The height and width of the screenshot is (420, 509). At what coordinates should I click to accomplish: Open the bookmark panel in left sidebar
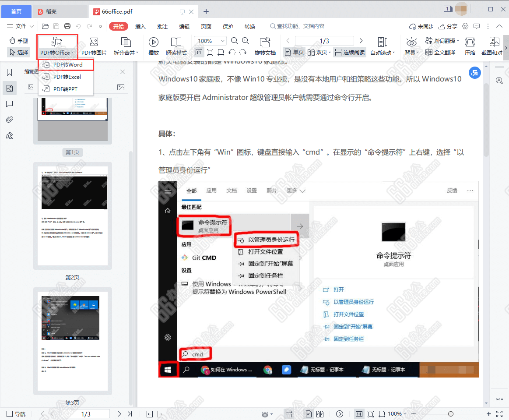tap(10, 72)
